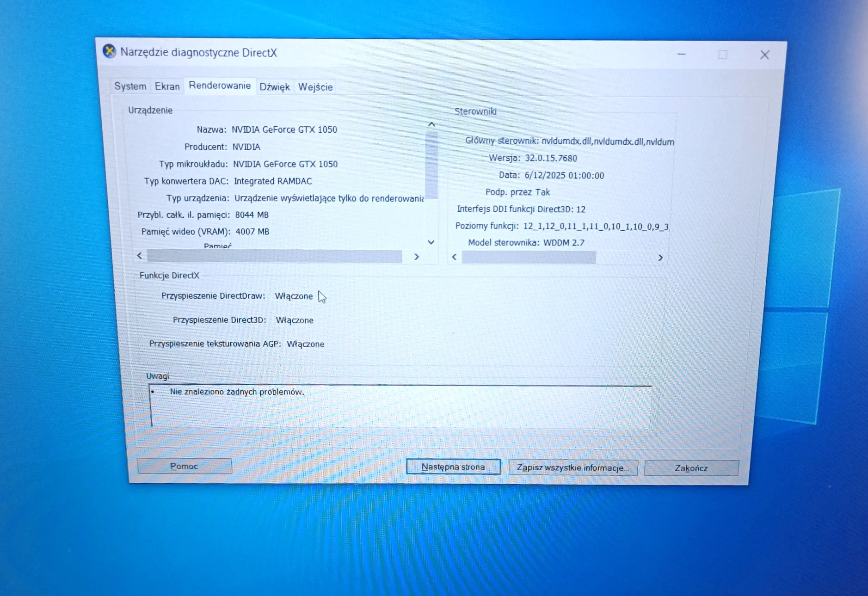Click the left arrow of the Urządzenie horizontal scrollbar

point(140,255)
